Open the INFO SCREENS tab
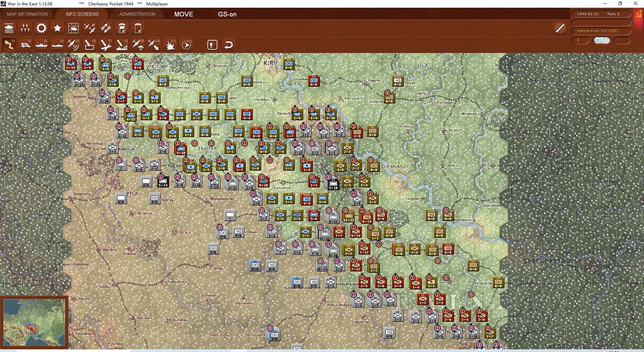Screen dimensions: 644x352 pos(82,14)
